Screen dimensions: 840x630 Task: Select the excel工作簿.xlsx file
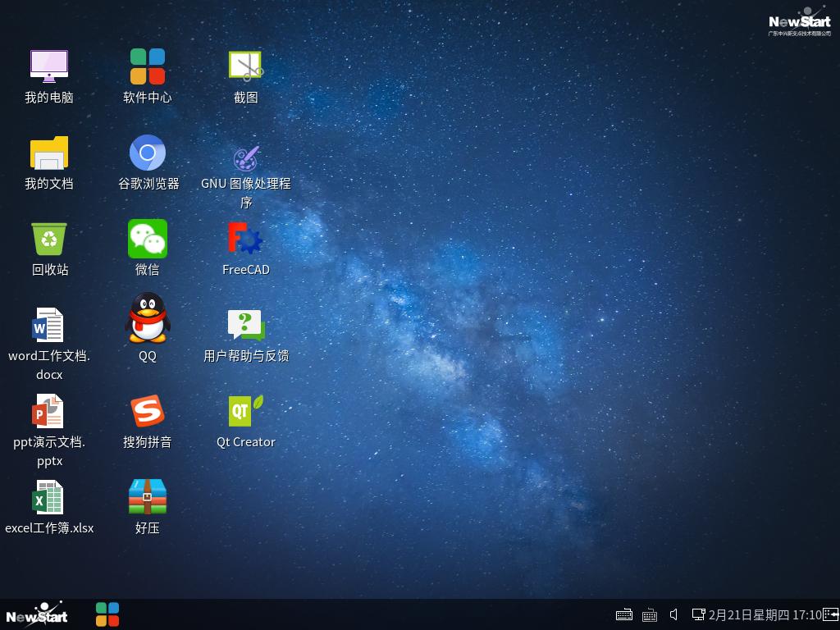pos(49,498)
